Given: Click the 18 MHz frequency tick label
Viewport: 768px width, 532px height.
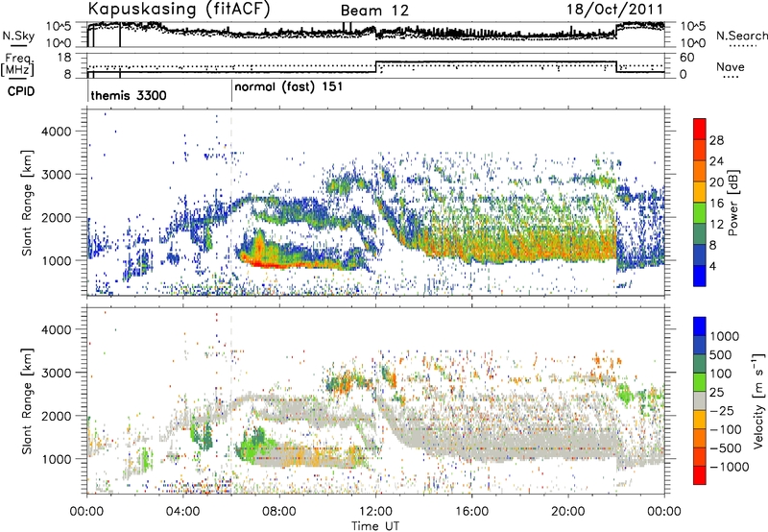Looking at the screenshot, I should pos(64,58).
